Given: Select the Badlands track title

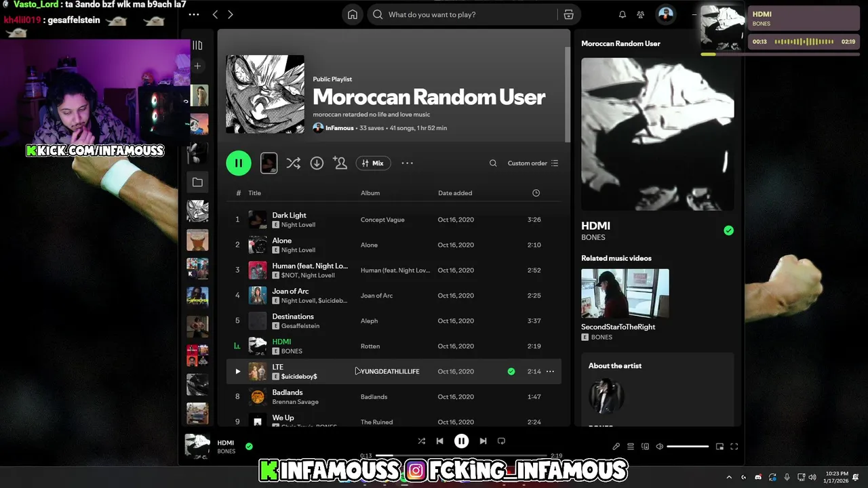Looking at the screenshot, I should coord(288,392).
